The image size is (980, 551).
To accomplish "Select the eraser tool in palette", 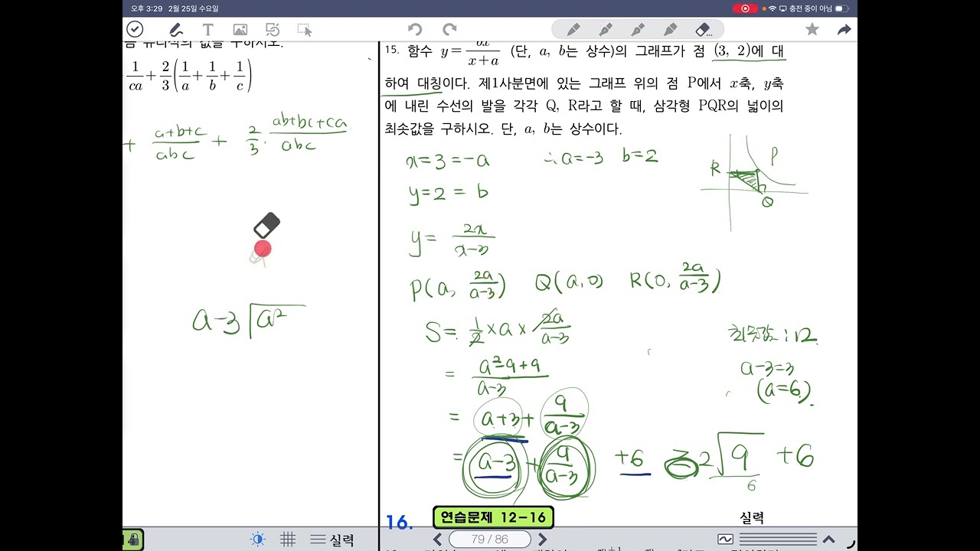I will (x=704, y=30).
